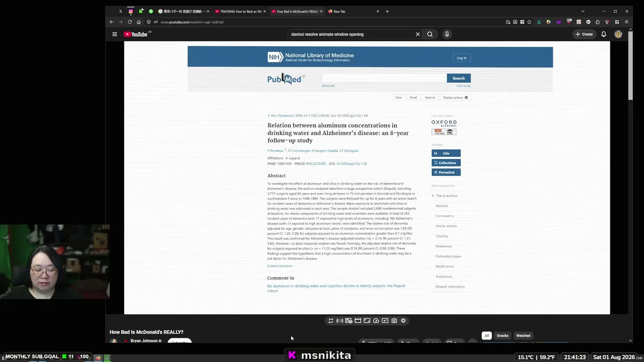Select the Snacks filter chip
644x362 pixels.
click(x=503, y=335)
